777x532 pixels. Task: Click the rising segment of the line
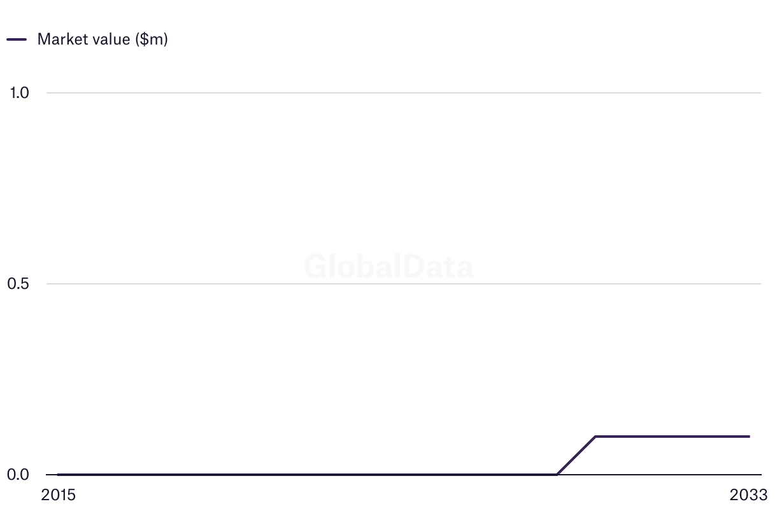[x=576, y=456]
